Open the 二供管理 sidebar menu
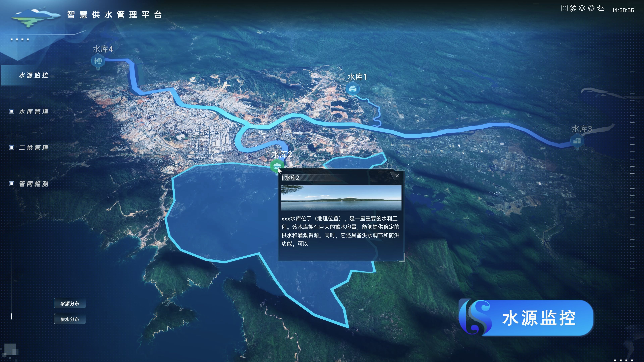The image size is (644, 362). tap(34, 148)
